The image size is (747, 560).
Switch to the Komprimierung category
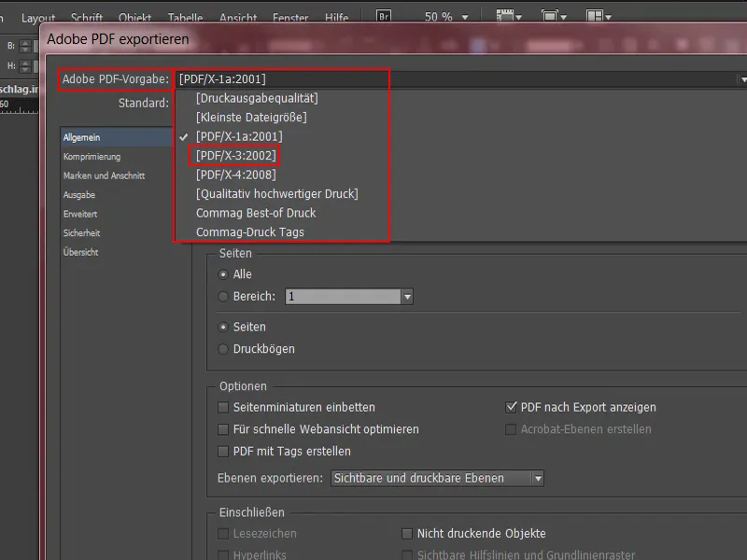point(92,157)
